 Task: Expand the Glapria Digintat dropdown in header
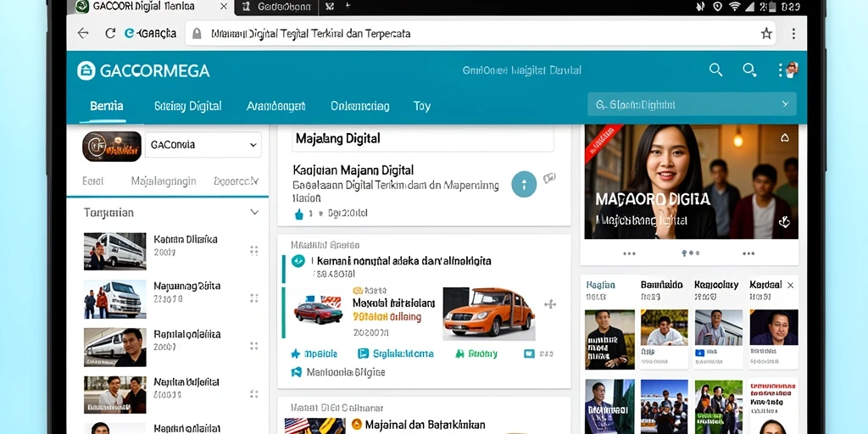(x=692, y=104)
